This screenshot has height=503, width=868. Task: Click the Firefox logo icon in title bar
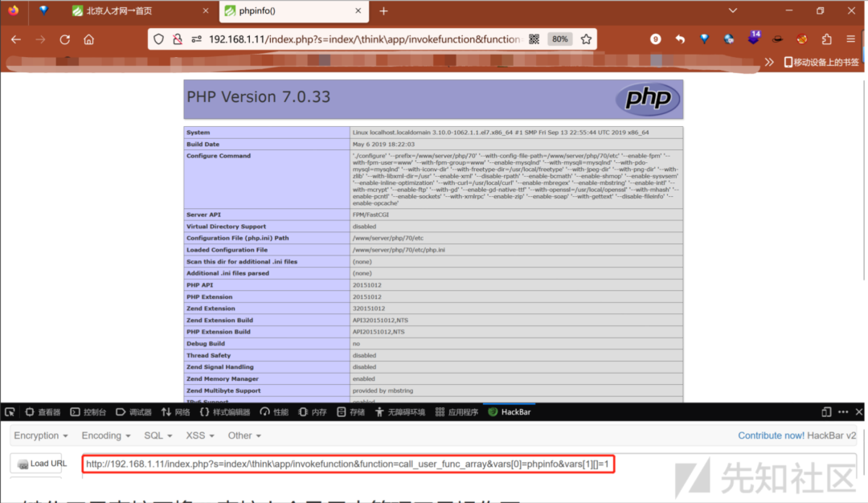point(13,10)
